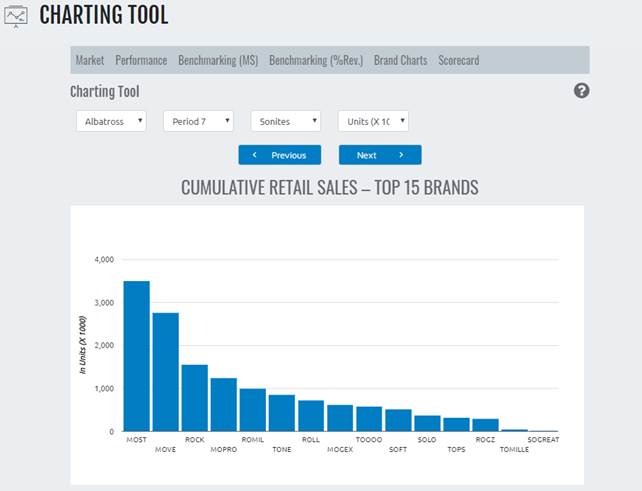
Task: Go to Brand Charts tab
Action: (x=400, y=60)
